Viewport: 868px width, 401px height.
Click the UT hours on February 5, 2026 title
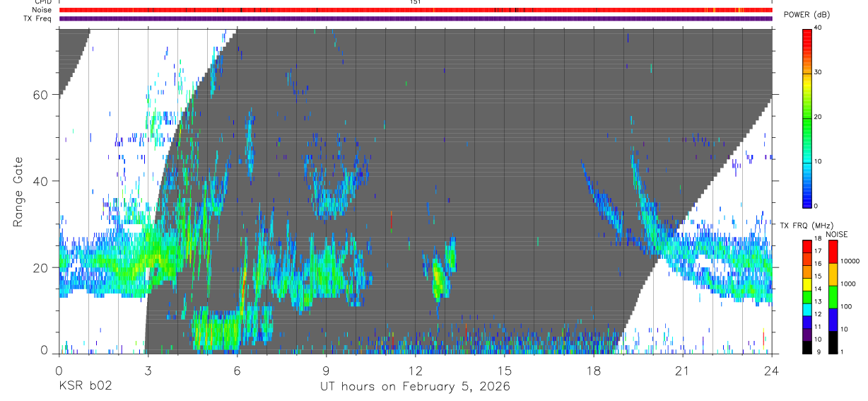(414, 387)
